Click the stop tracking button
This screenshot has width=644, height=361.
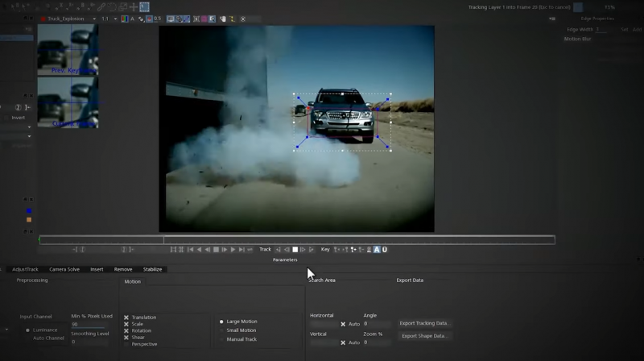tap(295, 250)
